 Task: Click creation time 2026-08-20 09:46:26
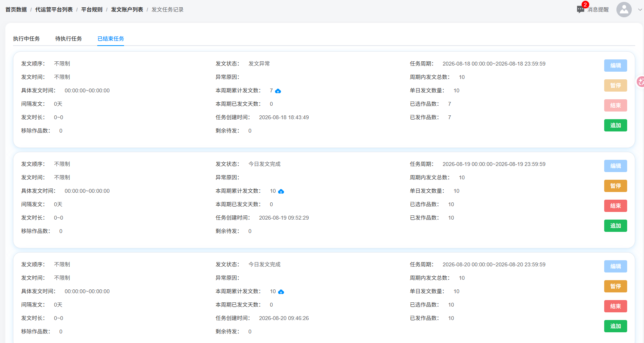284,318
